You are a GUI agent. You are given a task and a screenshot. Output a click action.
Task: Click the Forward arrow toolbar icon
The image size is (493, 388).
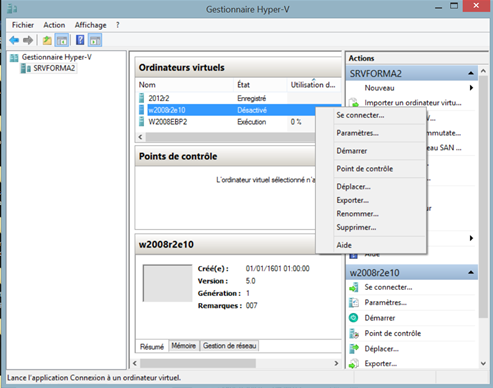[28, 40]
